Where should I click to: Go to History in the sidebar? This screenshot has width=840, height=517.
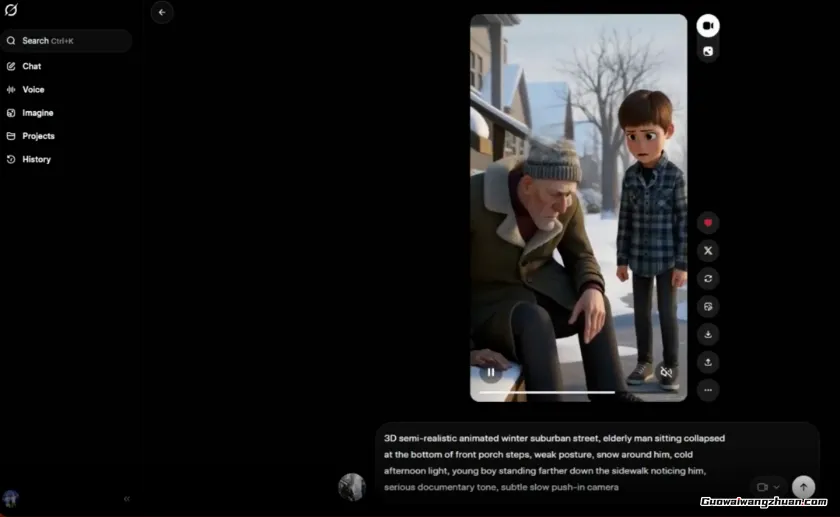tap(36, 159)
